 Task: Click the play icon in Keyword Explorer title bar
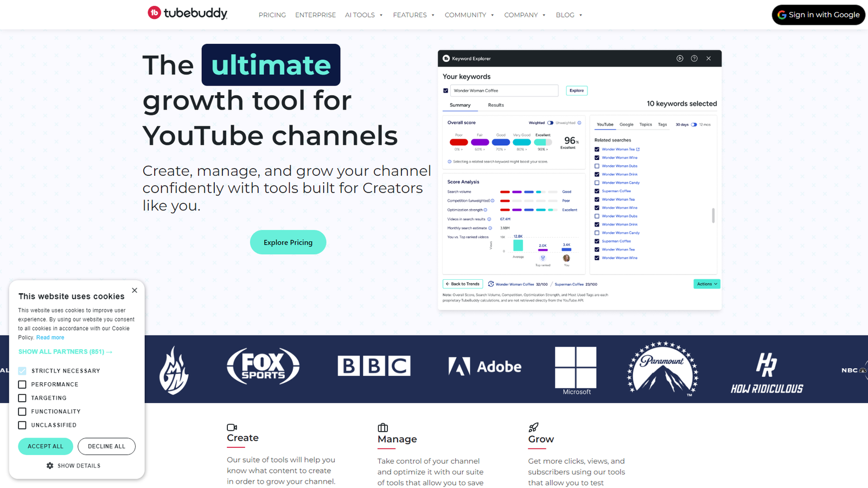pyautogui.click(x=680, y=59)
